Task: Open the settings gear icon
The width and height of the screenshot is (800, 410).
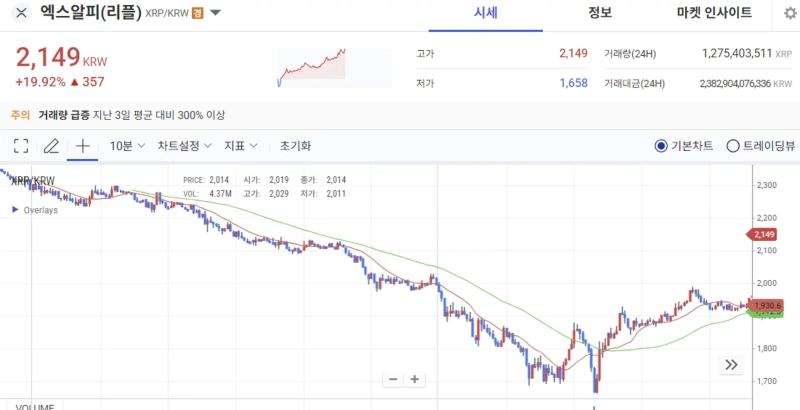Action: pos(790,13)
